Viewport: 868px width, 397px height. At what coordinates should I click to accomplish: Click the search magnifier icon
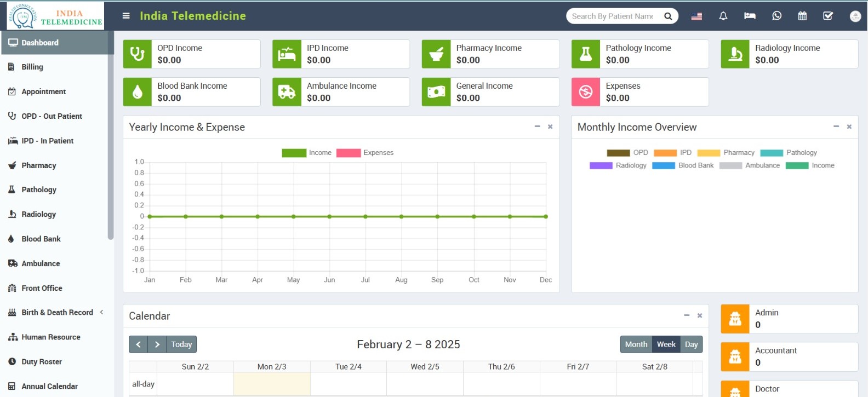pos(668,16)
